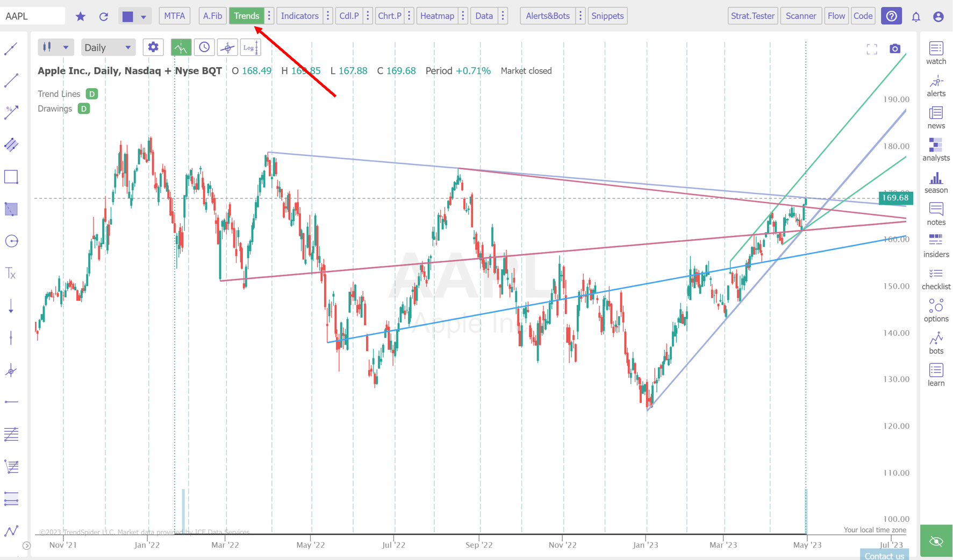Open the Heatmap options menu dots
953x560 pixels.
point(463,16)
